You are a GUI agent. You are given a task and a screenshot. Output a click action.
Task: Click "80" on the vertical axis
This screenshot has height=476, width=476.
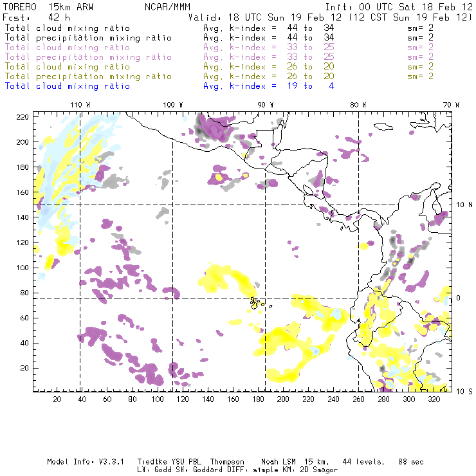24,293
